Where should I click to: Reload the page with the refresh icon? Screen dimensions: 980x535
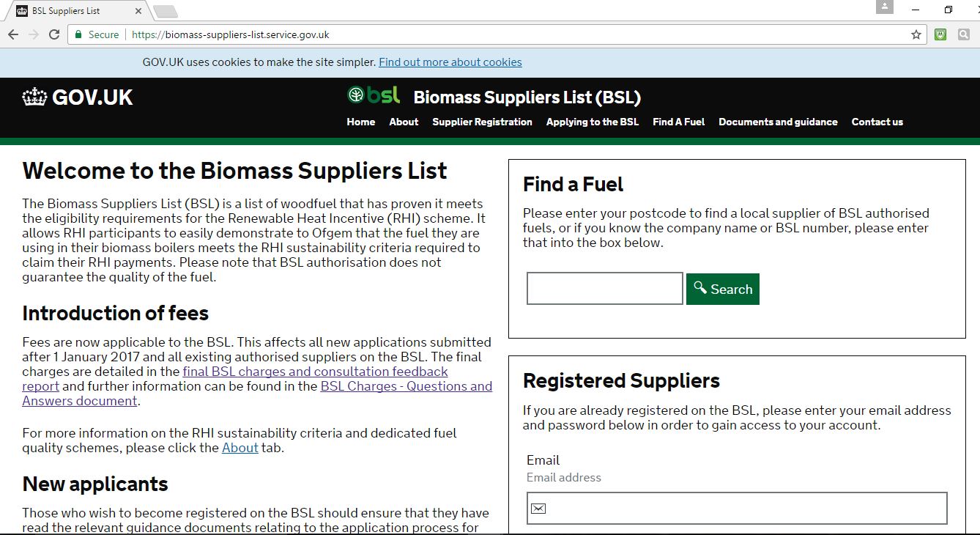click(x=54, y=34)
